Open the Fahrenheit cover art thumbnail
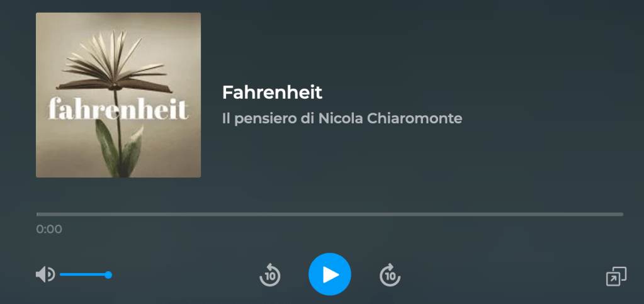The width and height of the screenshot is (644, 304). coord(118,95)
